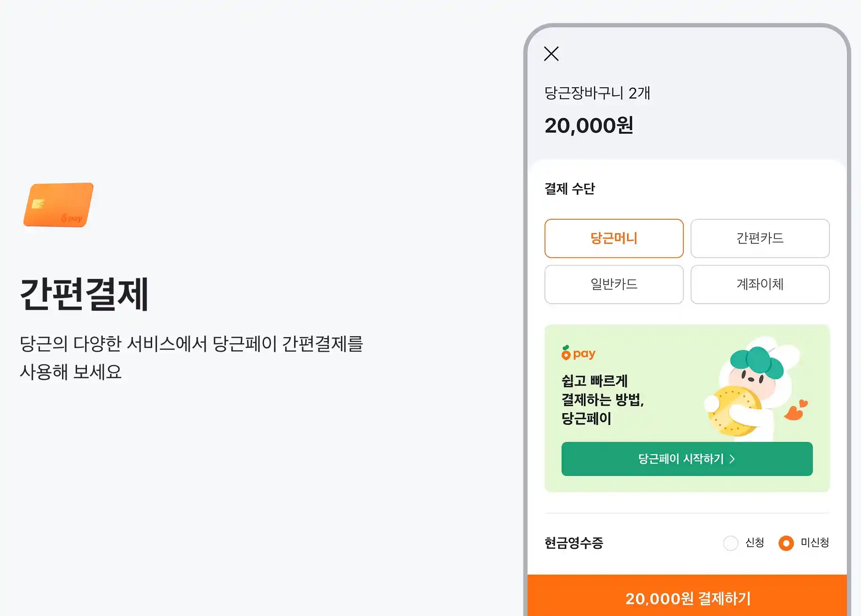
Task: Click the orange pay card image illustration
Action: click(58, 206)
